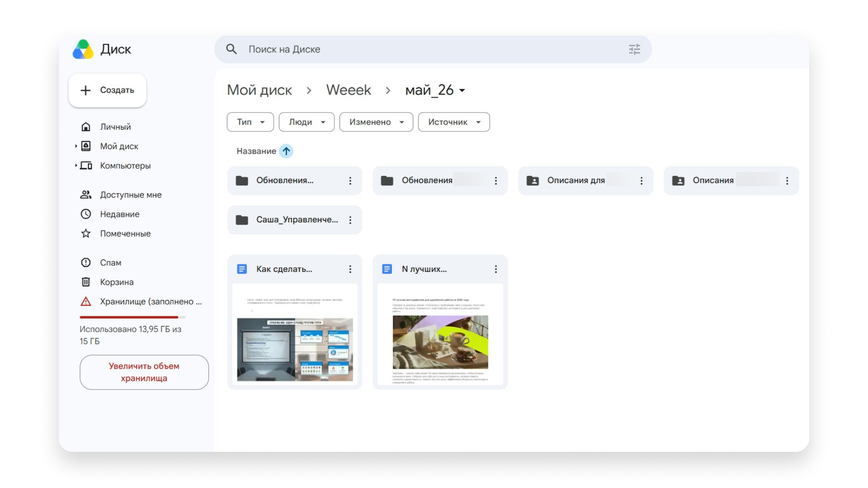Click the plus icon in Создать
The width and height of the screenshot is (868, 488).
85,90
